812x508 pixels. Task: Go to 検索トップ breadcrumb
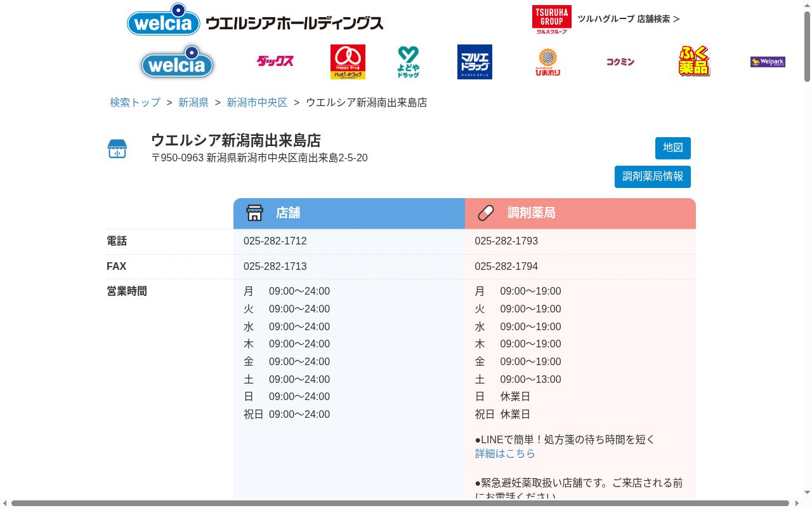[x=135, y=102]
